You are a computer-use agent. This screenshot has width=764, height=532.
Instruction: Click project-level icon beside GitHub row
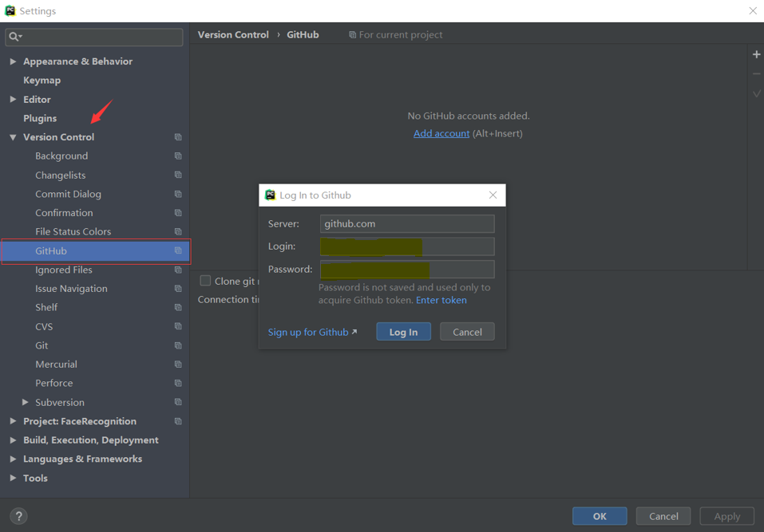click(178, 250)
